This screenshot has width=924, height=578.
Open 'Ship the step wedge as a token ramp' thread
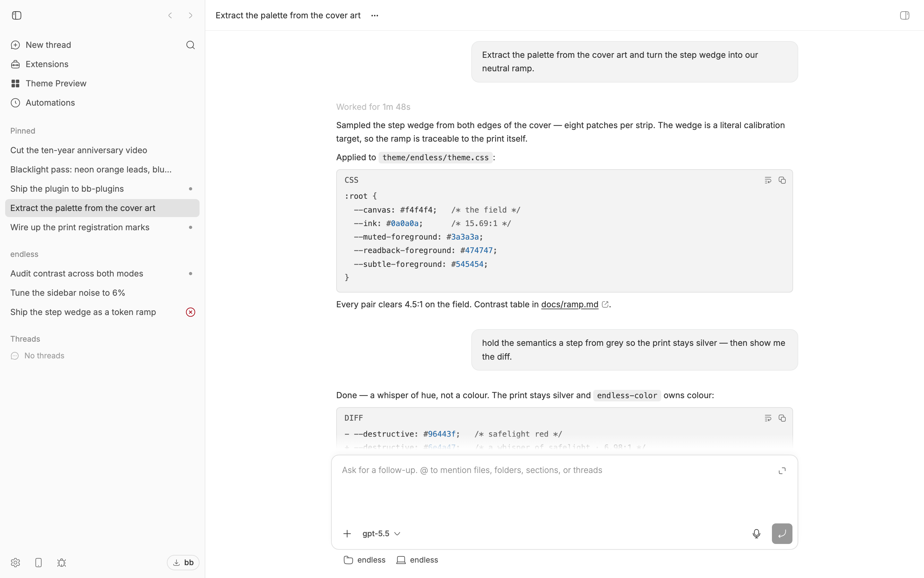102,312
